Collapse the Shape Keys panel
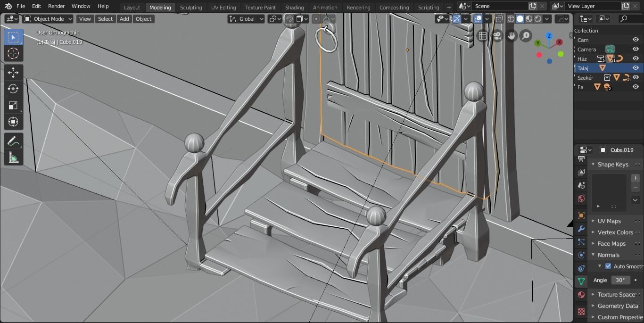The image size is (644, 323). pyautogui.click(x=612, y=165)
